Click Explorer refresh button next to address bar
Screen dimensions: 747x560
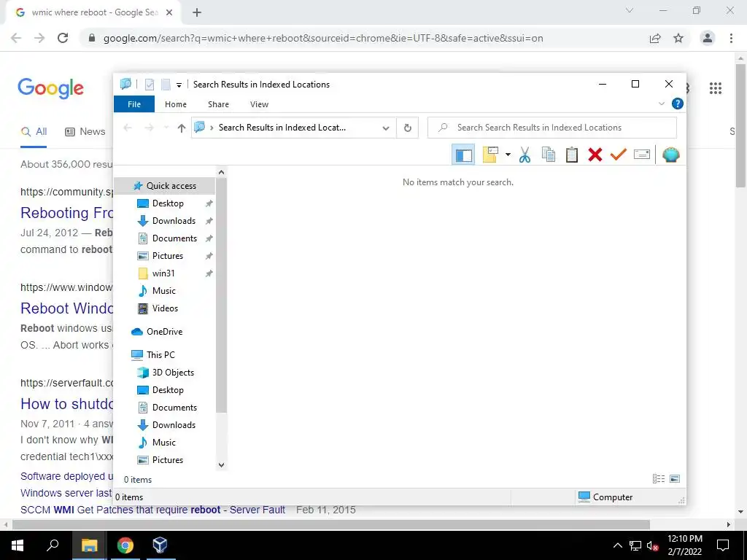[407, 128]
